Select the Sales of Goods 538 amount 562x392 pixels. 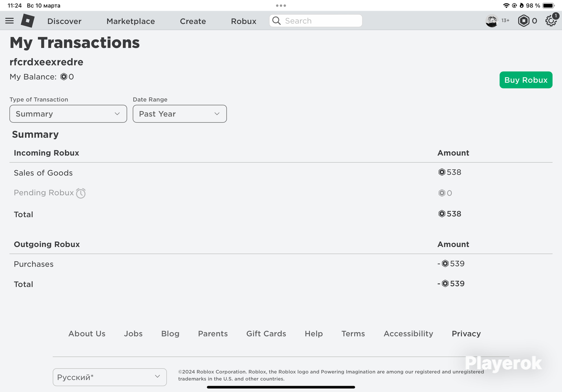pyautogui.click(x=450, y=172)
